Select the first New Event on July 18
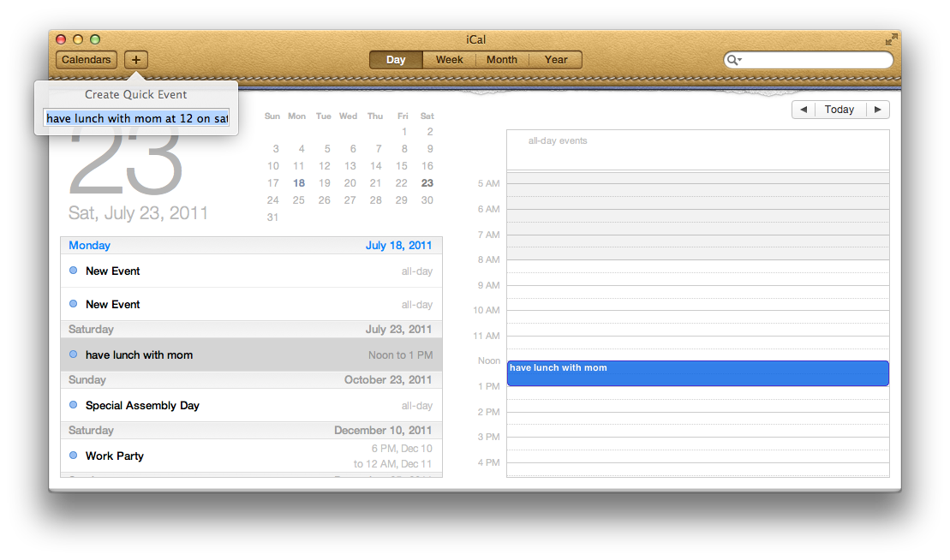Viewport: 950px width, 560px height. pyautogui.click(x=252, y=271)
